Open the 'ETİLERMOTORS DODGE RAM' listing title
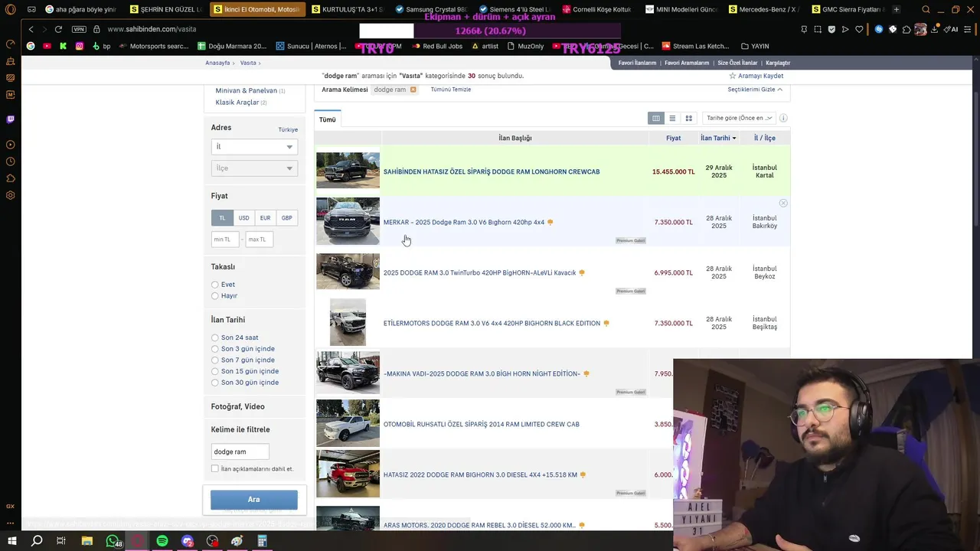Viewport: 980px width, 551px height. pyautogui.click(x=492, y=324)
